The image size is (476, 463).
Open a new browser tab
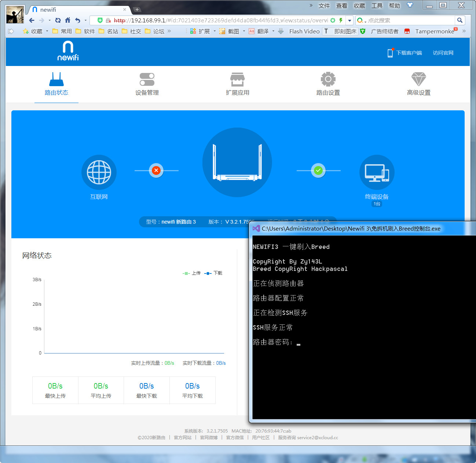(x=137, y=10)
